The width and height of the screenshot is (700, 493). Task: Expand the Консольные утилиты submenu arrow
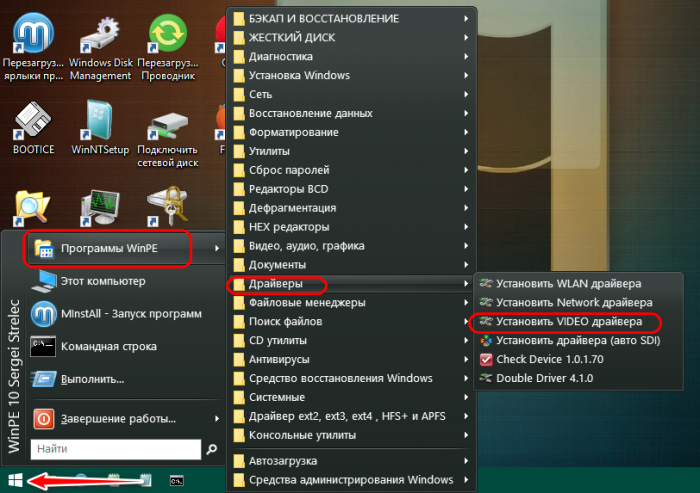(466, 435)
